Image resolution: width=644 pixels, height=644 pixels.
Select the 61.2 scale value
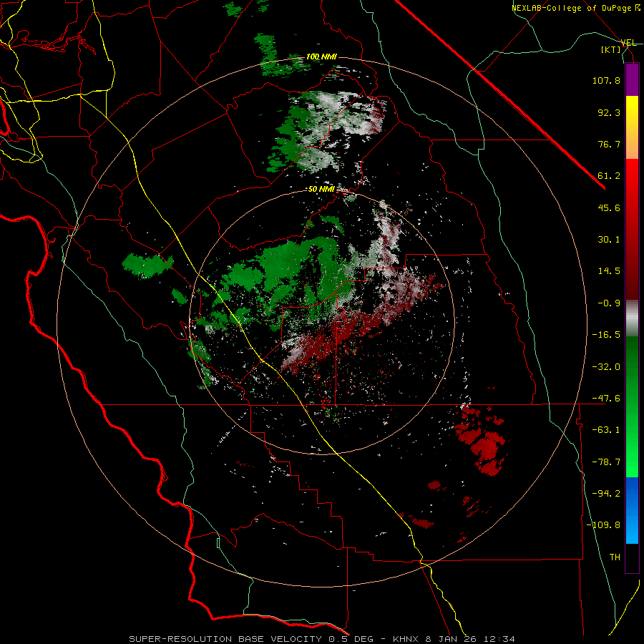click(609, 176)
